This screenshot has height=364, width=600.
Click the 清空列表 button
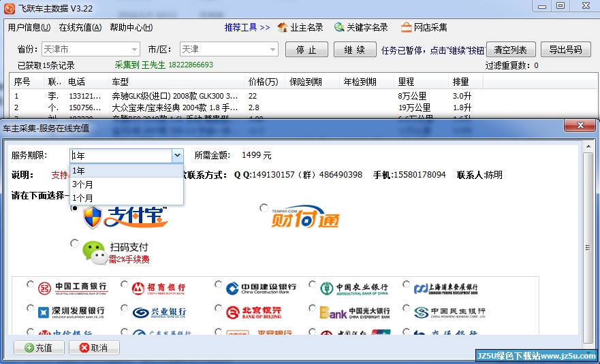(511, 50)
